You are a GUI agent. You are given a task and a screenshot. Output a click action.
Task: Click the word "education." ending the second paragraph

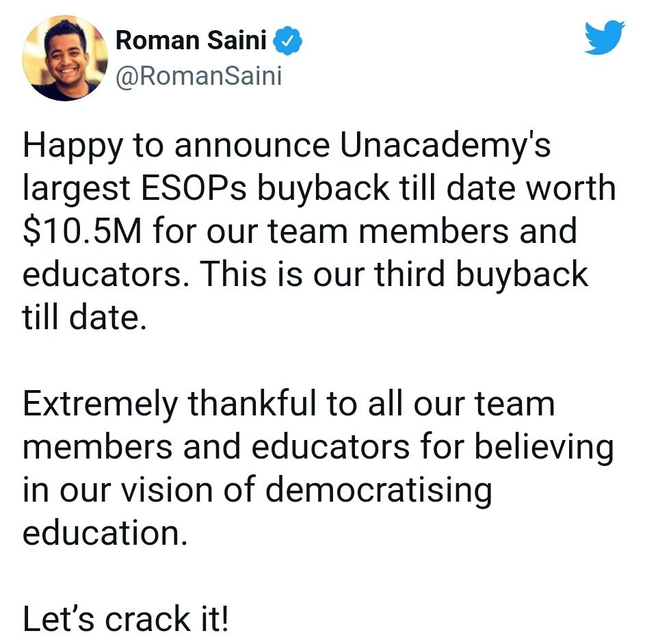(x=105, y=533)
